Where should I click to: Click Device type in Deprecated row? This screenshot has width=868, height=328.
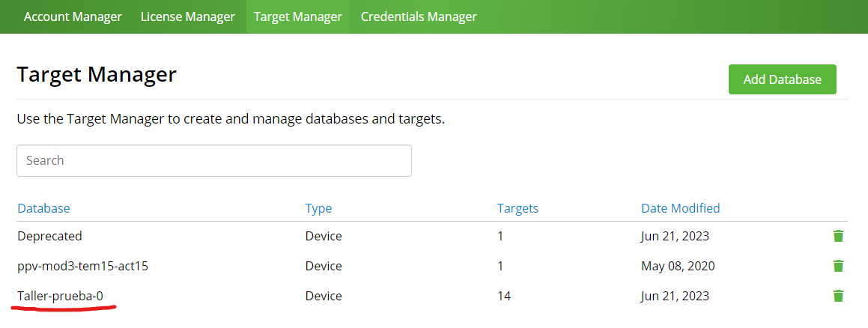click(324, 236)
